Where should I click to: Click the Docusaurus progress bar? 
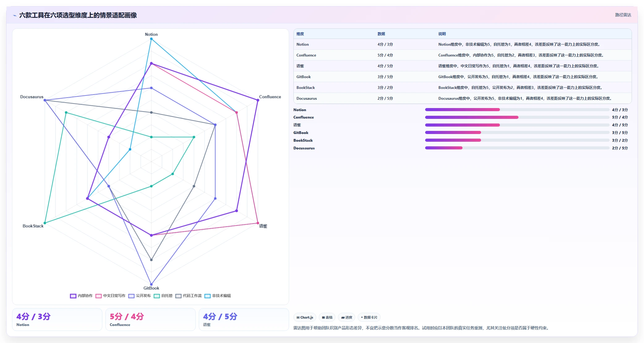click(x=517, y=148)
